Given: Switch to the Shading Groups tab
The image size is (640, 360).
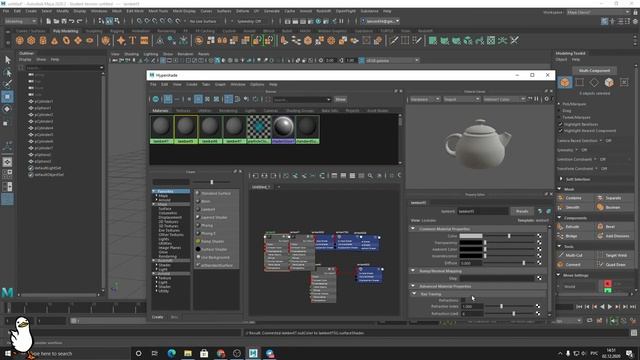Looking at the screenshot, I should (300, 111).
